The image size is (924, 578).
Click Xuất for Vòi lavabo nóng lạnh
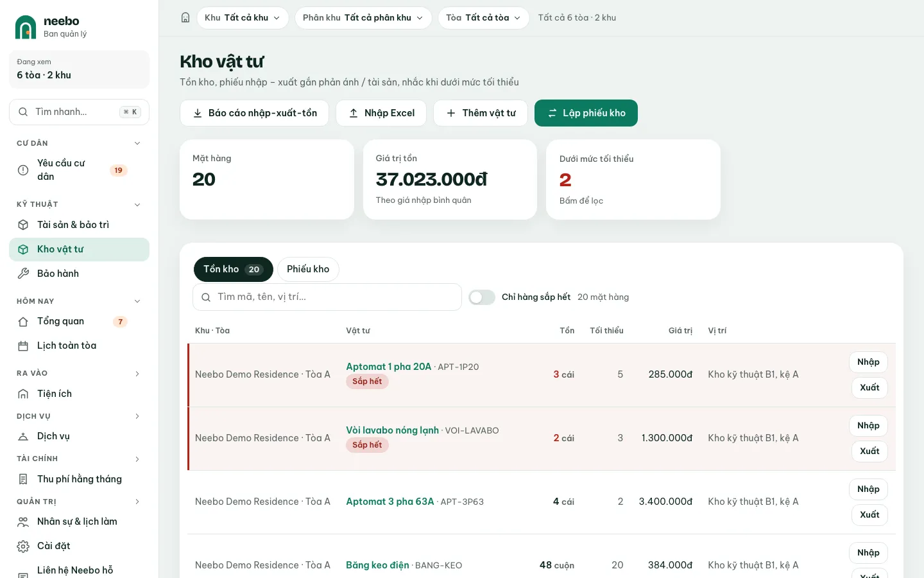click(869, 451)
